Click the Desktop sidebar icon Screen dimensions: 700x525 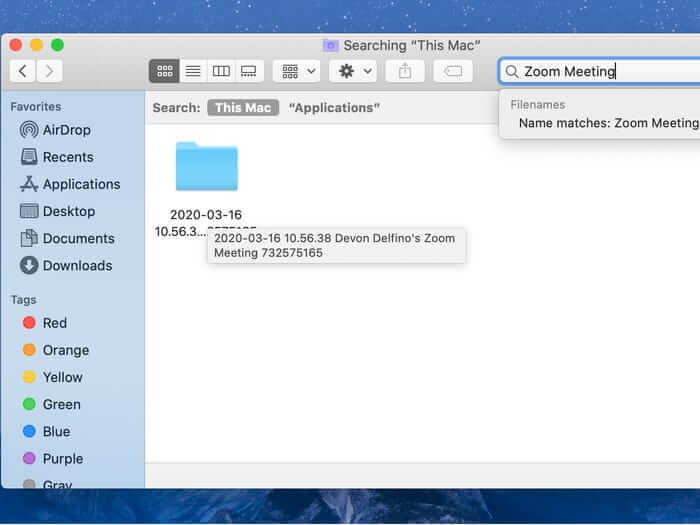29,211
